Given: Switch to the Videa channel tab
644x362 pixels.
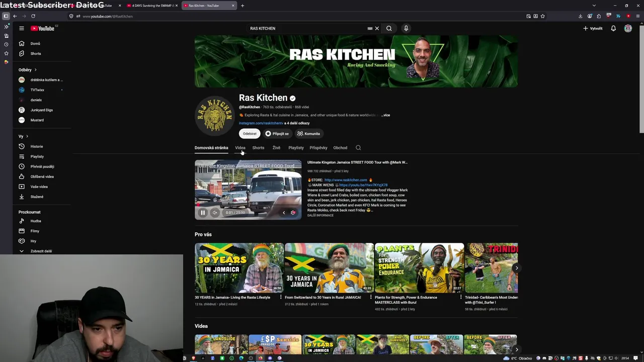Looking at the screenshot, I should [x=240, y=148].
